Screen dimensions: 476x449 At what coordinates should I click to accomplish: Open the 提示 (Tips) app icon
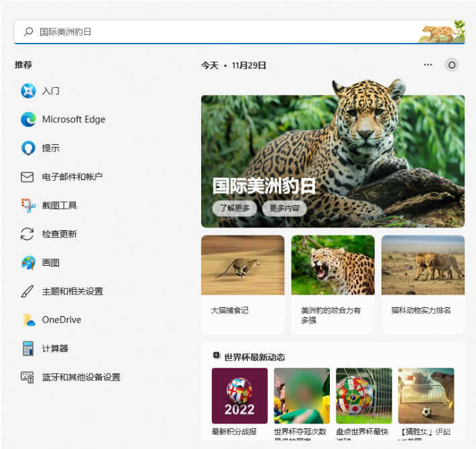[x=27, y=148]
